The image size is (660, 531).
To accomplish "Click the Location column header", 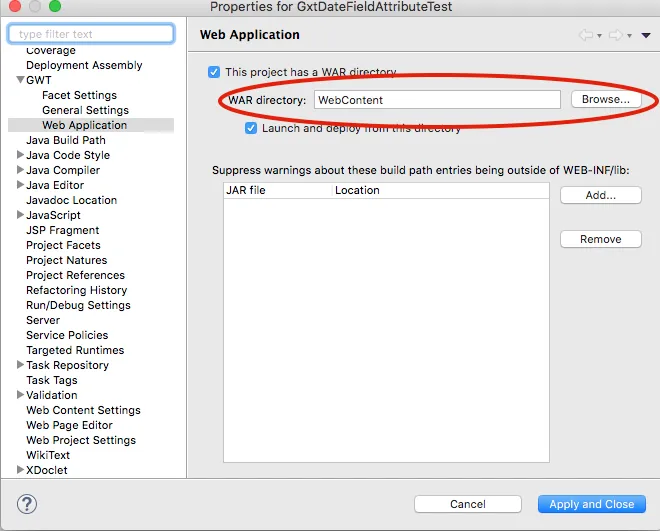I will (x=441, y=190).
